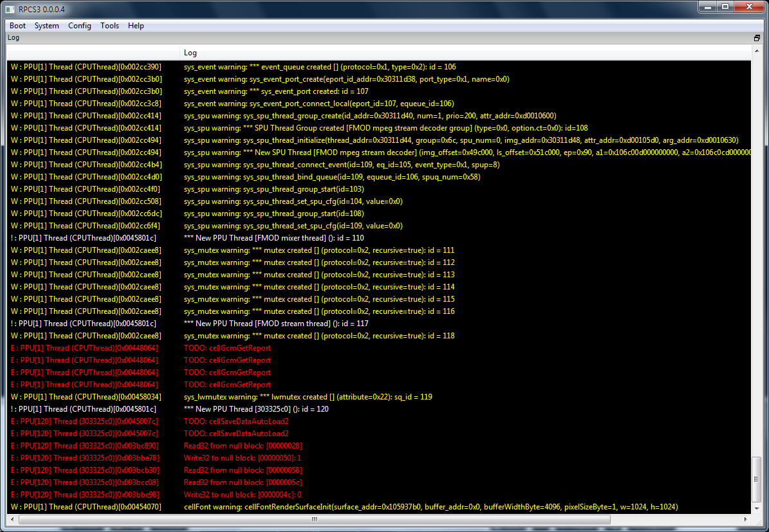Open the Help menu
Image resolution: width=769 pixels, height=532 pixels.
click(x=136, y=26)
